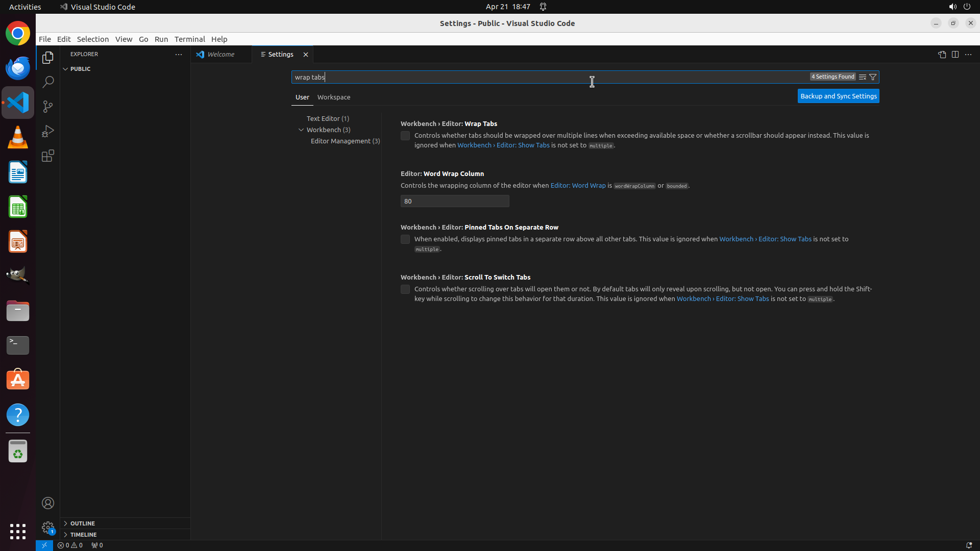The height and width of the screenshot is (551, 980).
Task: Click the Split Editor Right icon
Action: coord(955,55)
